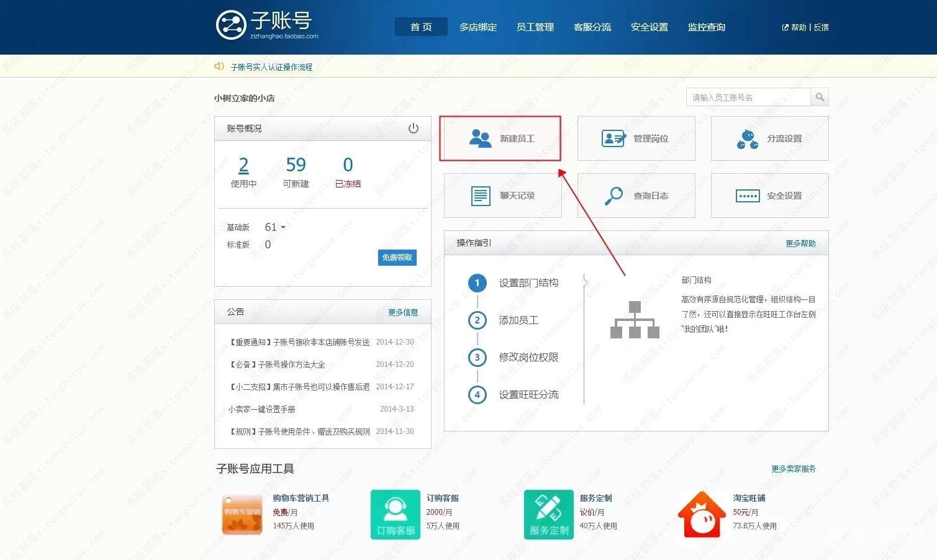The width and height of the screenshot is (937, 560).
Task: Click the announcement speaker icon
Action: (x=219, y=66)
